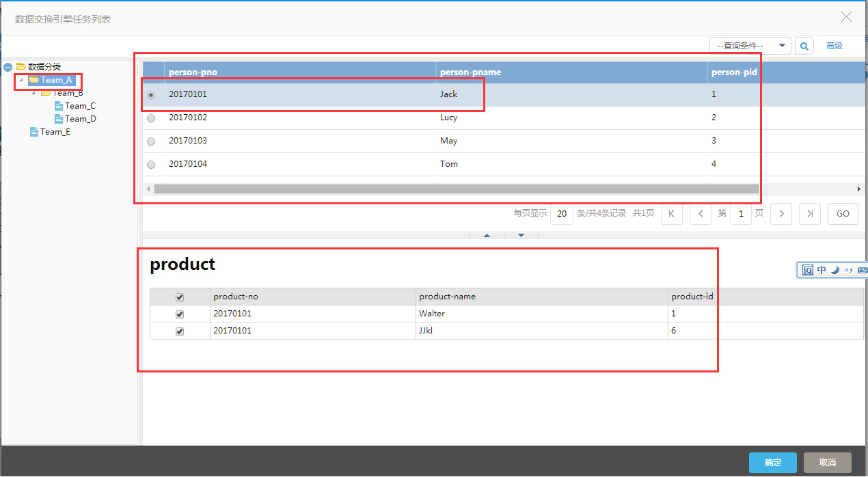Go to next page arrow
Viewport: 868px width, 477px height.
781,214
